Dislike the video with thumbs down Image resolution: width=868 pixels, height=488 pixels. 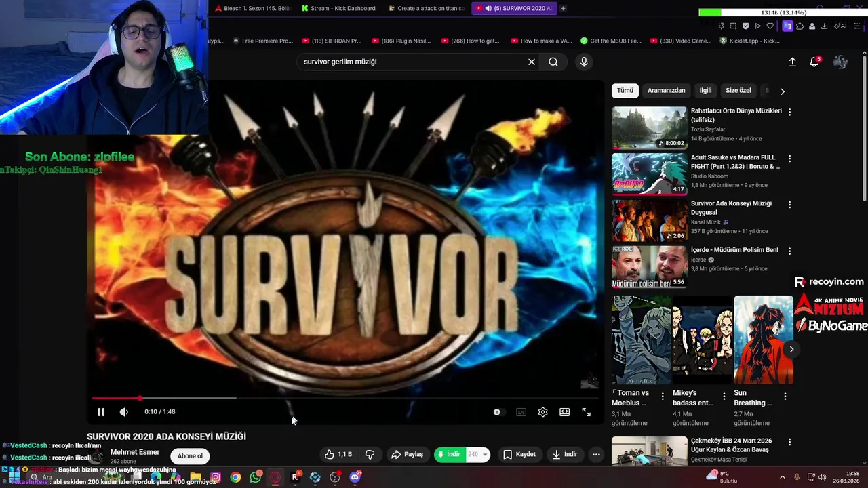pos(370,454)
